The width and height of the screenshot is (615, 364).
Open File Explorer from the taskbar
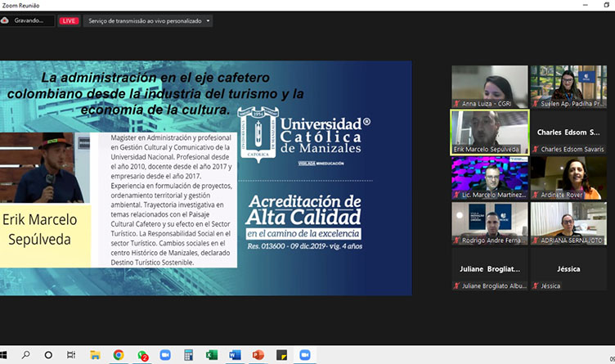pyautogui.click(x=95, y=355)
